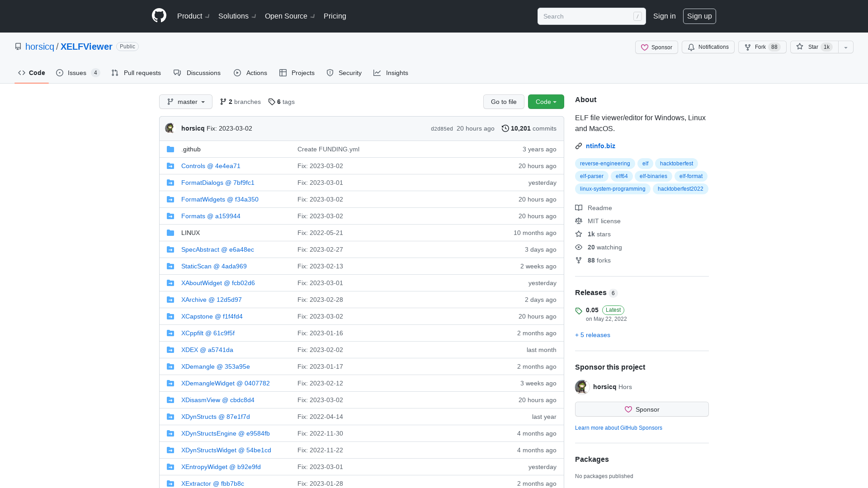868x488 pixels.
Task: Select the Code tab
Action: (32, 73)
